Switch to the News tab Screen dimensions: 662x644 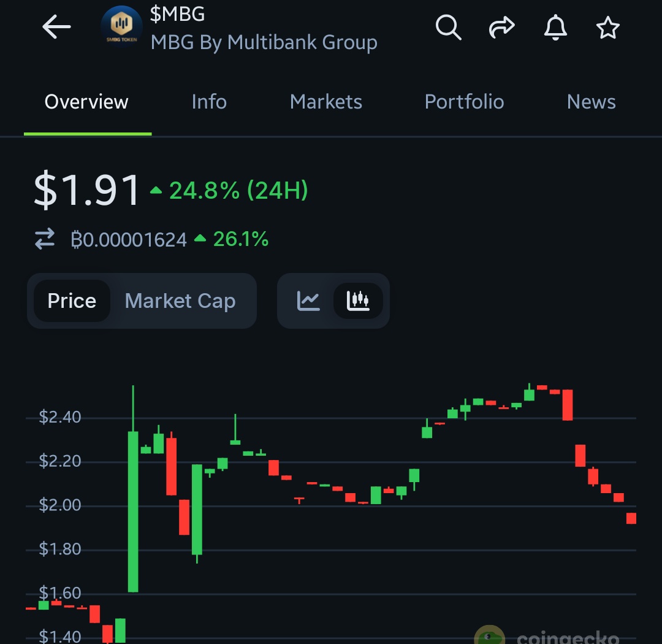pyautogui.click(x=591, y=102)
